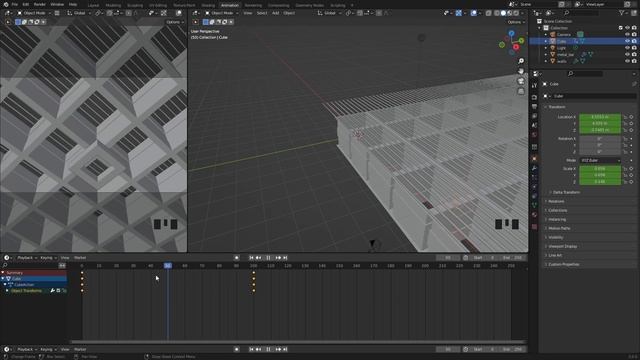Toggle auto keying record in upper timeline
The width and height of the screenshot is (640, 360).
pos(236,258)
